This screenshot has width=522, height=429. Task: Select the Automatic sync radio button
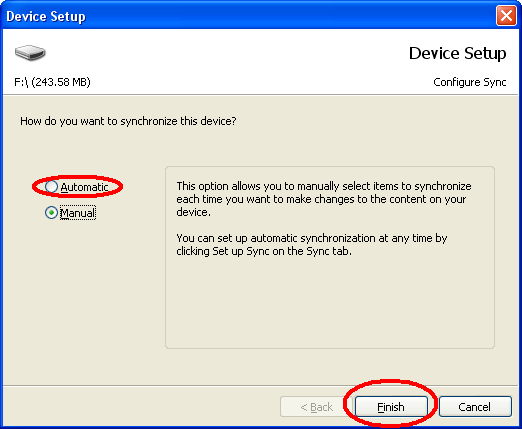pyautogui.click(x=51, y=187)
